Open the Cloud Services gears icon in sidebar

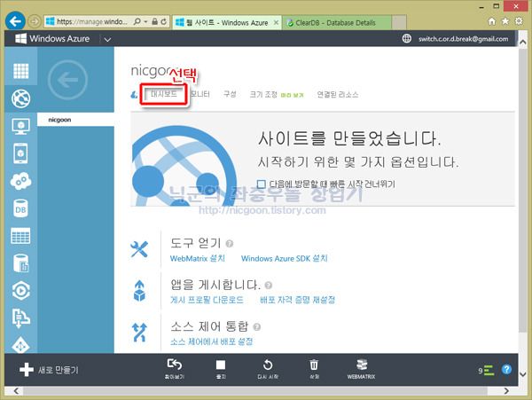click(20, 181)
